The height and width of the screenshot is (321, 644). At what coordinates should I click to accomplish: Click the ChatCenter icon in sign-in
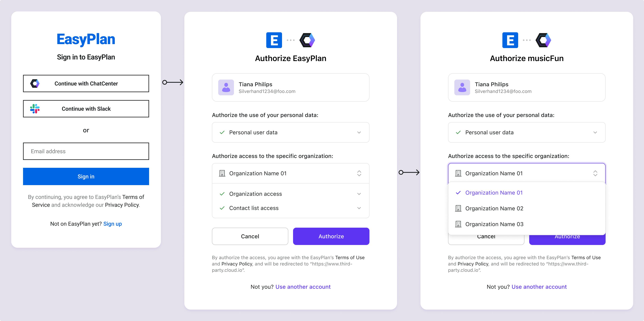tap(35, 83)
